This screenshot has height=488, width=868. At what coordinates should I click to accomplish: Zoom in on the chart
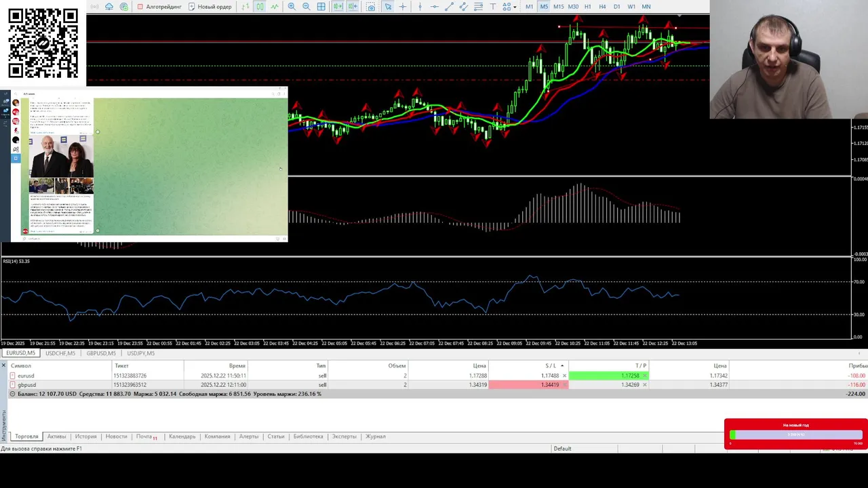[291, 6]
